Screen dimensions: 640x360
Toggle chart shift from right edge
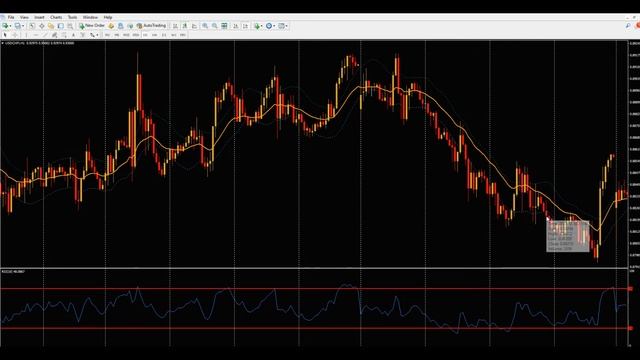pos(245,26)
